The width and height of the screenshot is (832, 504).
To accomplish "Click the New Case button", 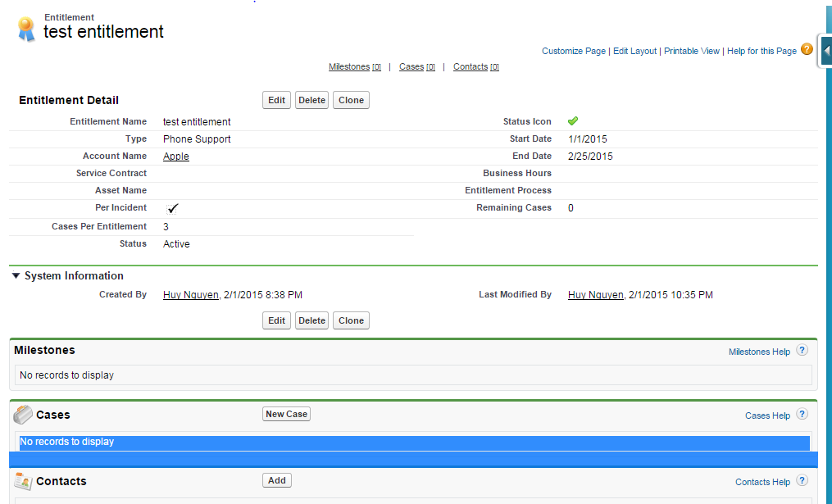I will [287, 414].
